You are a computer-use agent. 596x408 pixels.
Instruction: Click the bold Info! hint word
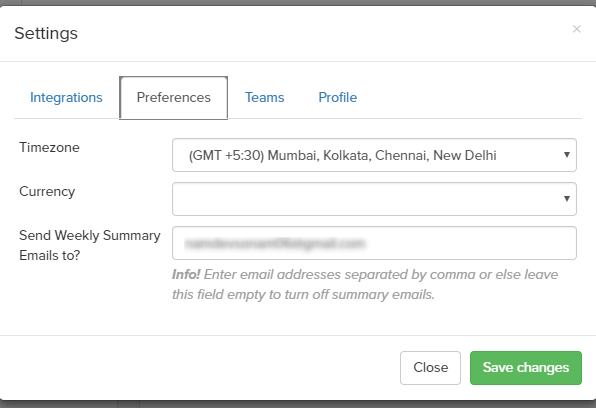tap(186, 275)
